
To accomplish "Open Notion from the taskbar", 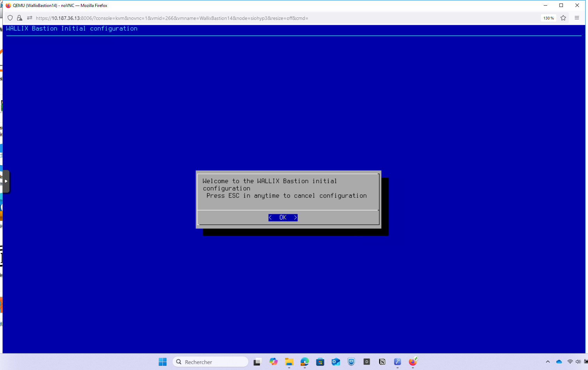I will [382, 362].
